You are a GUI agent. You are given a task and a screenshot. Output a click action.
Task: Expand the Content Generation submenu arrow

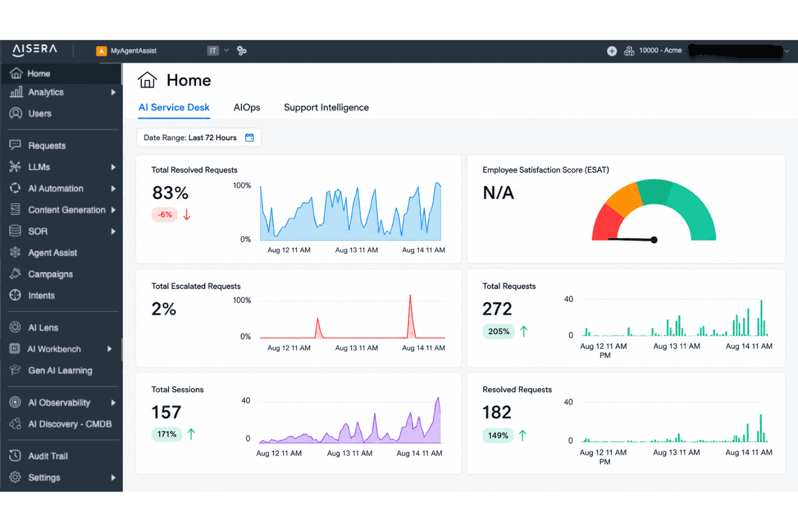pos(113,210)
